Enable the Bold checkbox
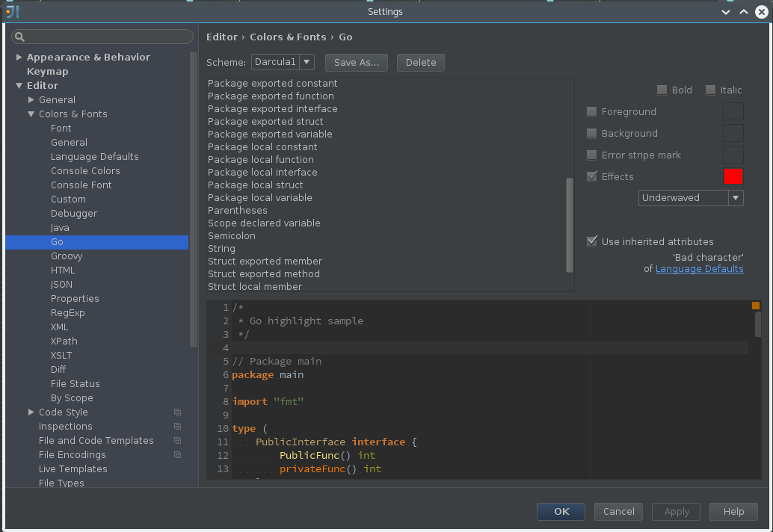 [662, 90]
